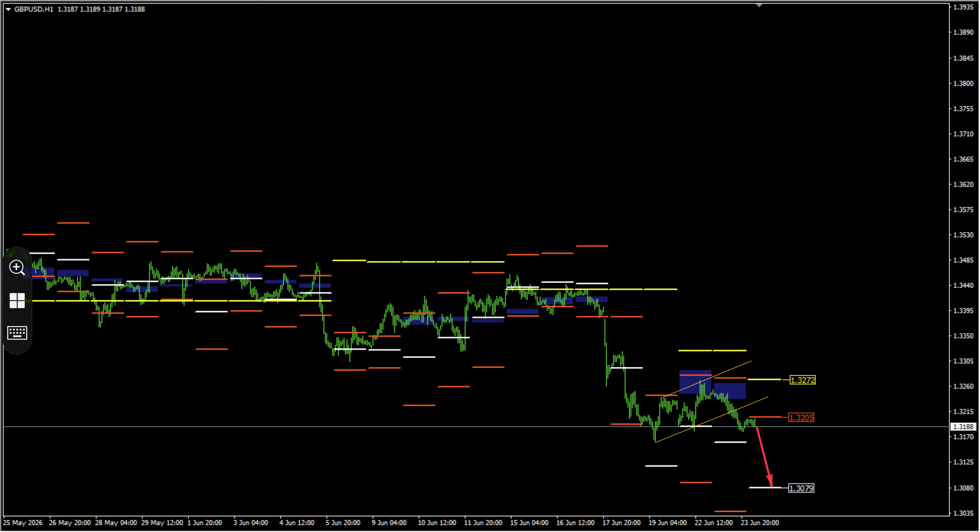The image size is (980, 532).
Task: Open the four-square window layout icon
Action: click(x=17, y=301)
